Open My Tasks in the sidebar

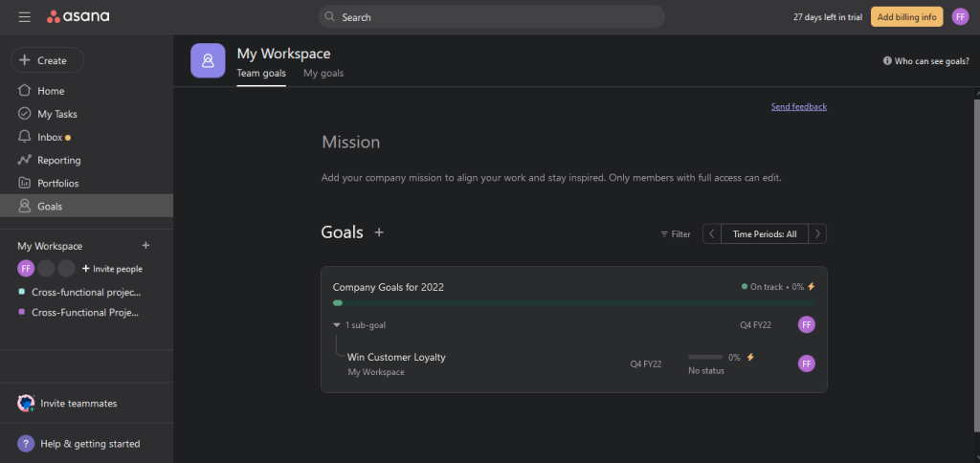click(x=86, y=115)
